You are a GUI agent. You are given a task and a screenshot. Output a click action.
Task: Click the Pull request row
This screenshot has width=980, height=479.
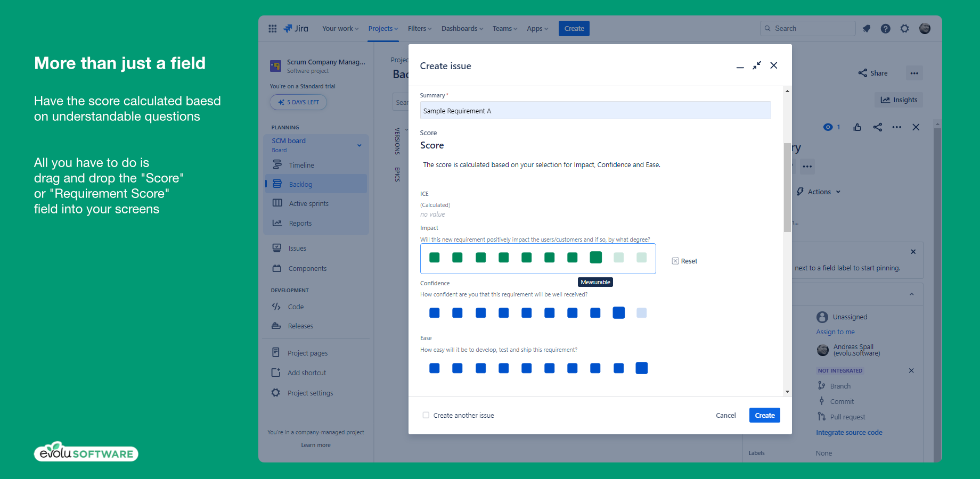[x=841, y=417]
